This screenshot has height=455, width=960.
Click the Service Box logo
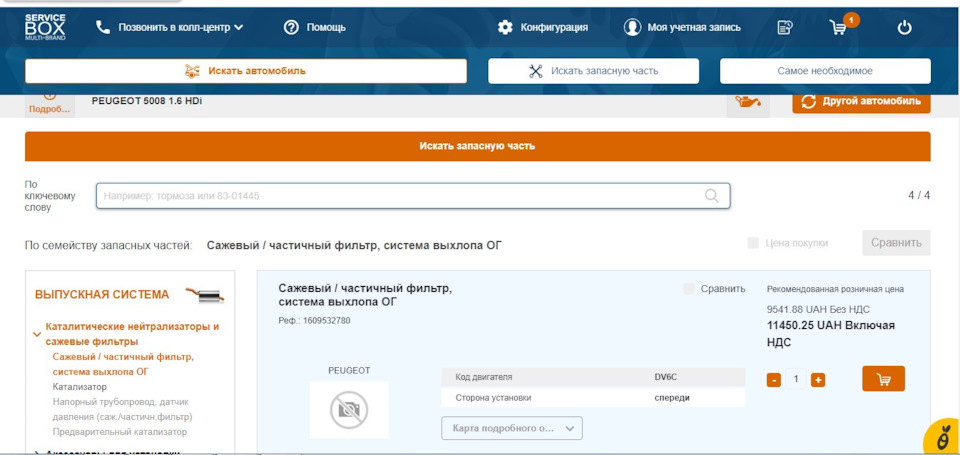45,27
